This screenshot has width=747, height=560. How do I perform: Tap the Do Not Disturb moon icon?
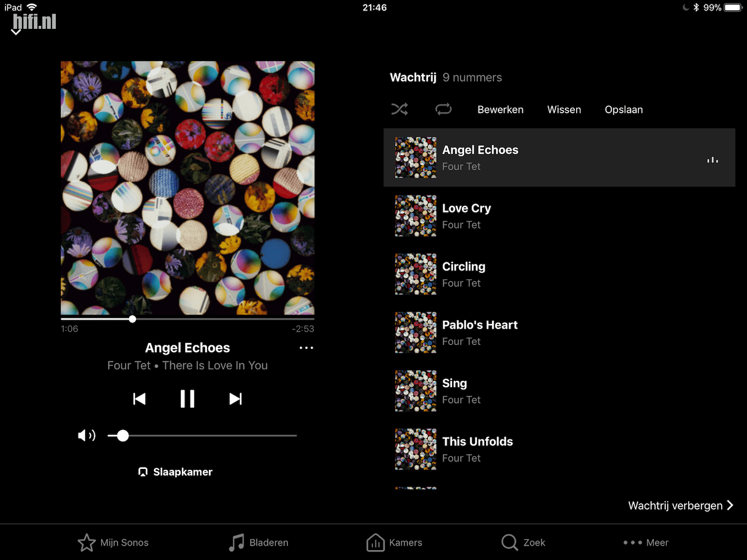tap(686, 7)
